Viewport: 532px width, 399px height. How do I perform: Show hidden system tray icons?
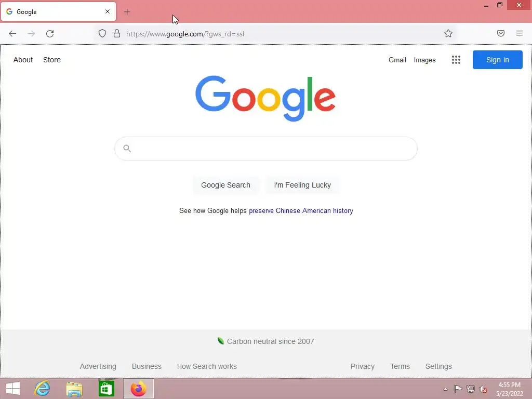(x=445, y=389)
